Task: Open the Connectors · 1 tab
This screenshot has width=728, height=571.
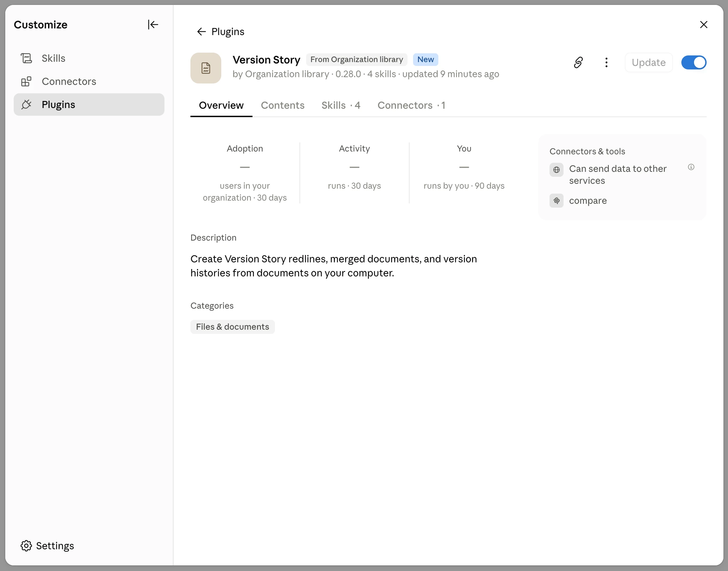Action: click(x=411, y=105)
